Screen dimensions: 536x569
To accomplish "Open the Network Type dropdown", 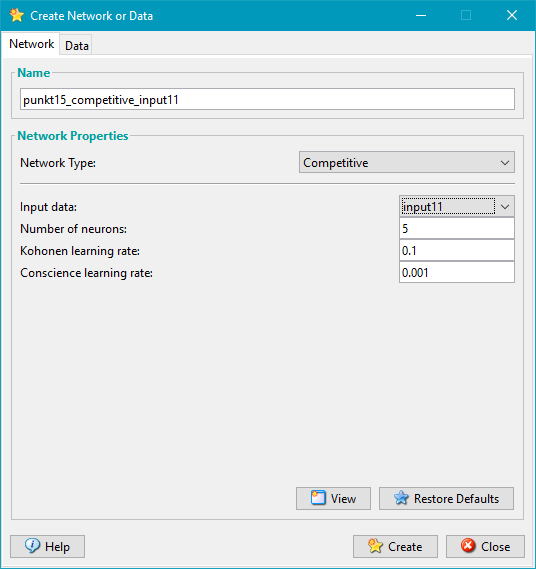I will (x=406, y=162).
